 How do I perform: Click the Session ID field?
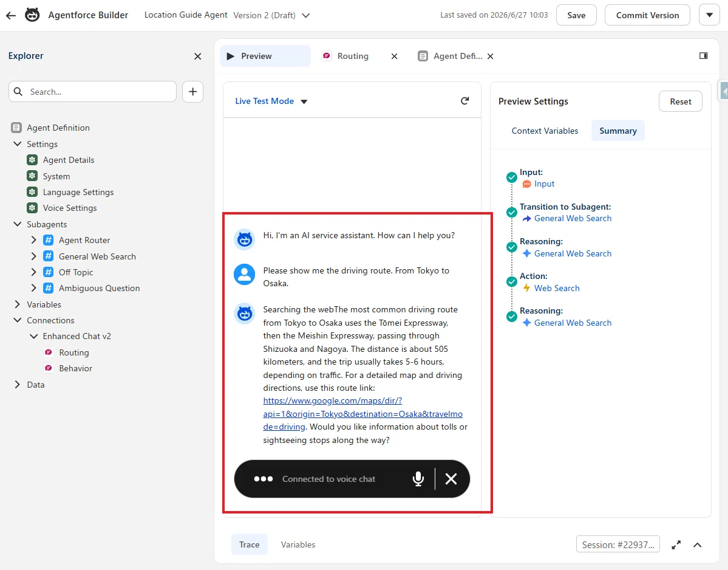click(x=618, y=544)
